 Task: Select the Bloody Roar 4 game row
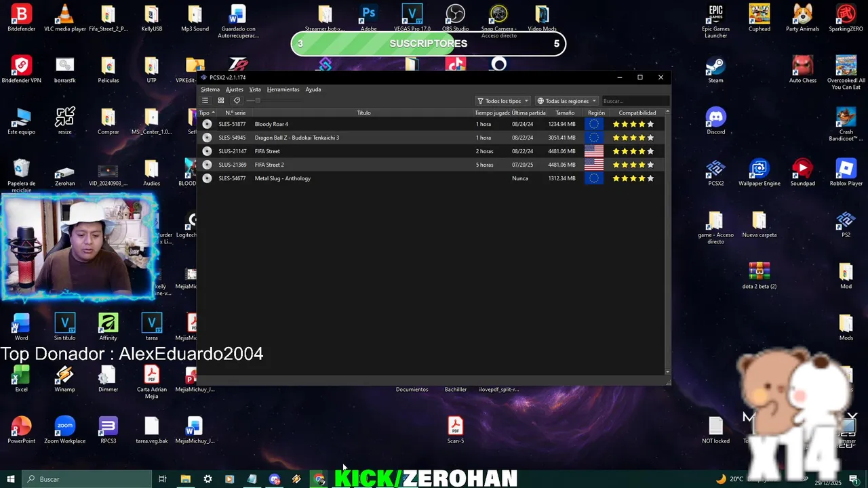tap(431, 124)
